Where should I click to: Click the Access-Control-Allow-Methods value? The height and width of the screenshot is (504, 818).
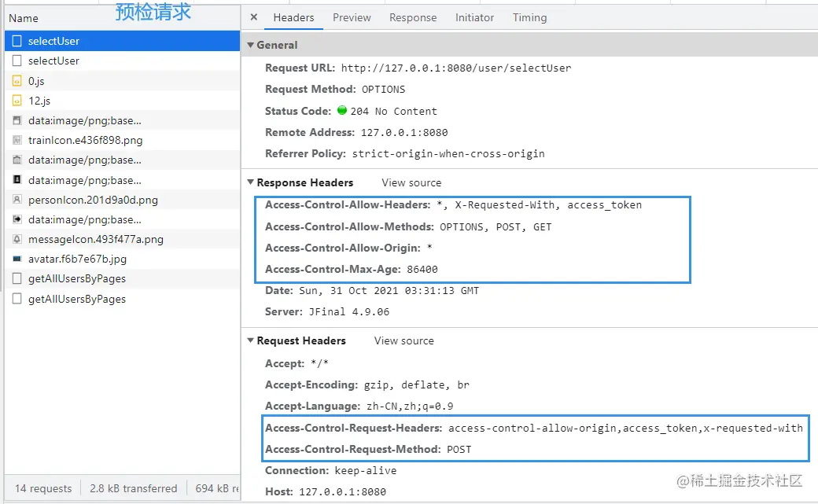496,227
